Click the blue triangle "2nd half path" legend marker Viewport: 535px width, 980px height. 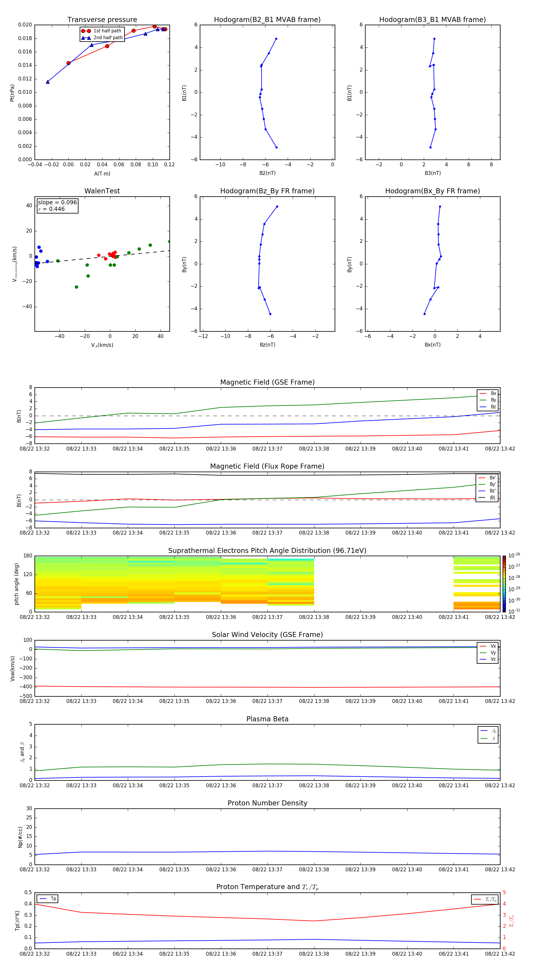pos(86,38)
